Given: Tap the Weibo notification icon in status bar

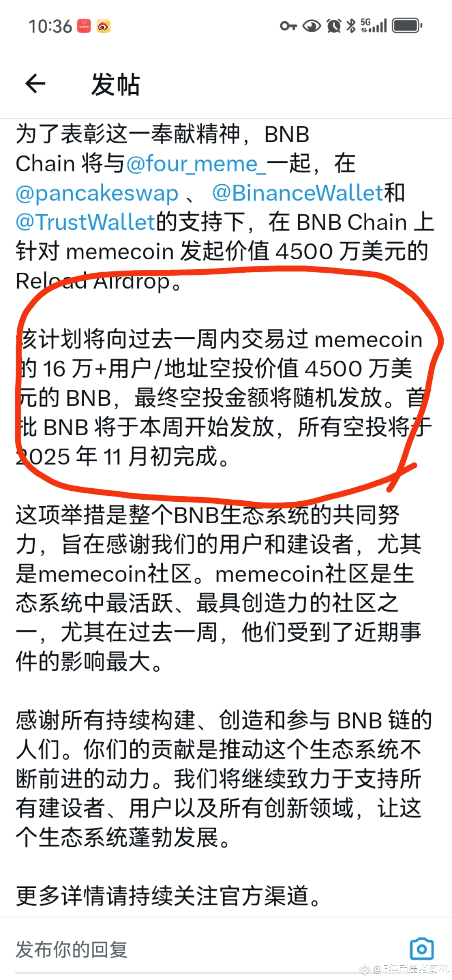Looking at the screenshot, I should 103,26.
